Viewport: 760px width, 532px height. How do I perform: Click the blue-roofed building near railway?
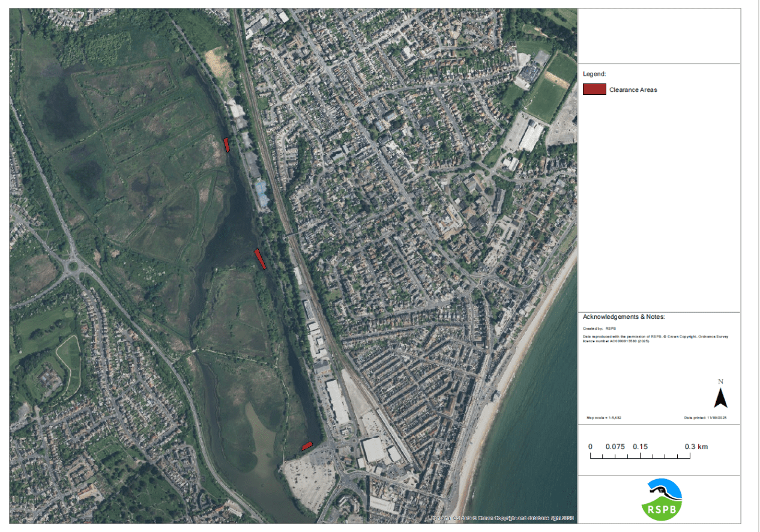[262, 193]
